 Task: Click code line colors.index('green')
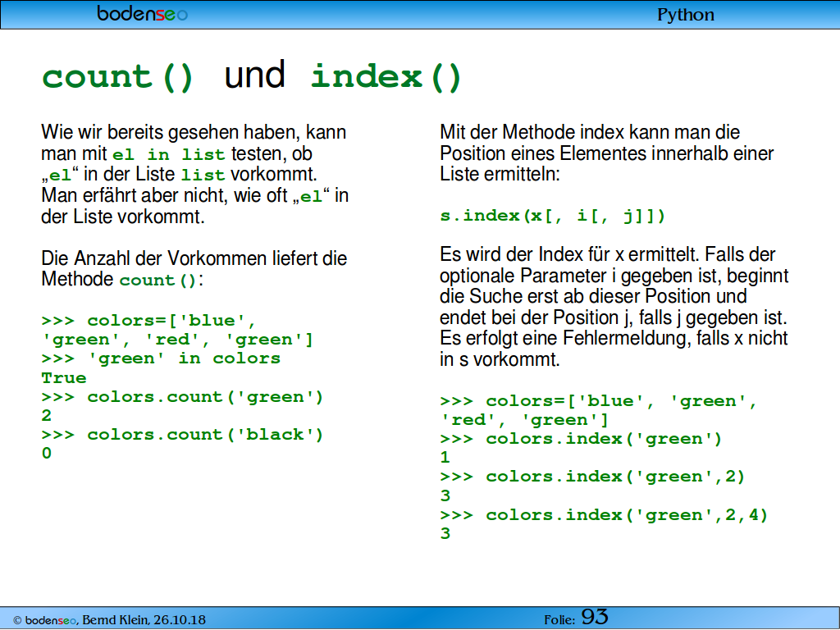pyautogui.click(x=604, y=439)
